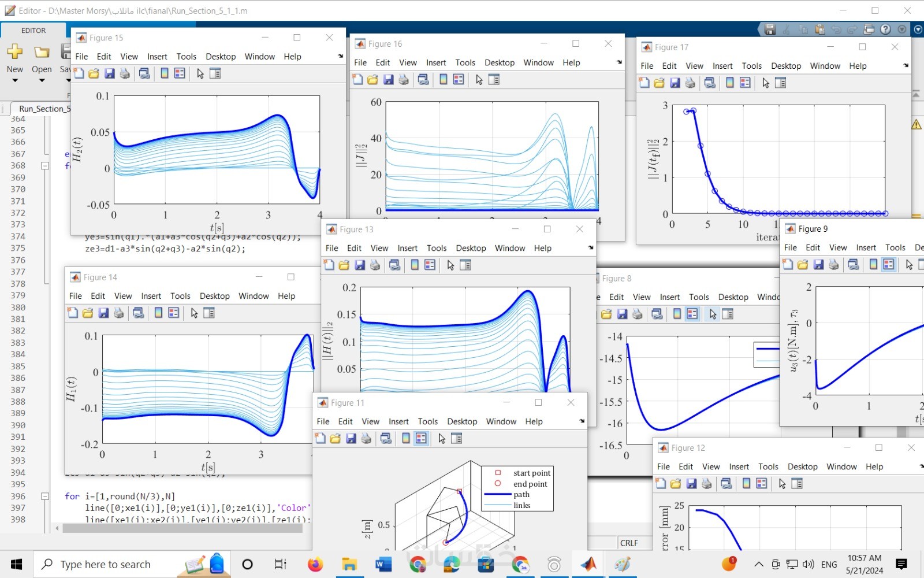Open Word from the taskbar
The image size is (924, 578).
pyautogui.click(x=383, y=564)
